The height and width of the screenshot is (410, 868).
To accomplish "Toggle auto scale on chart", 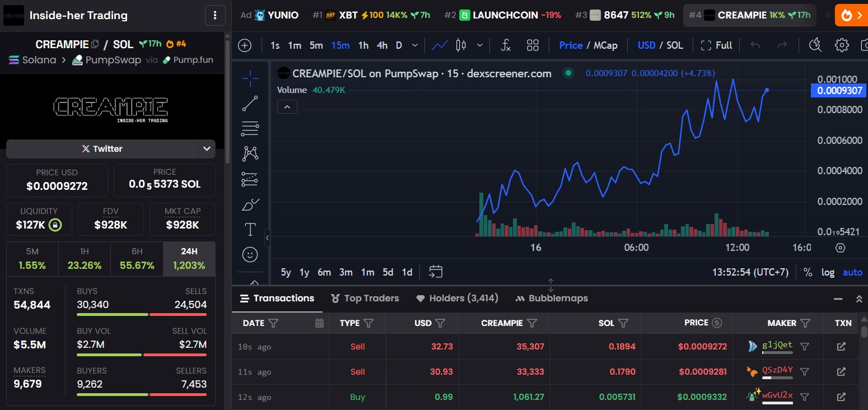I will [x=852, y=272].
